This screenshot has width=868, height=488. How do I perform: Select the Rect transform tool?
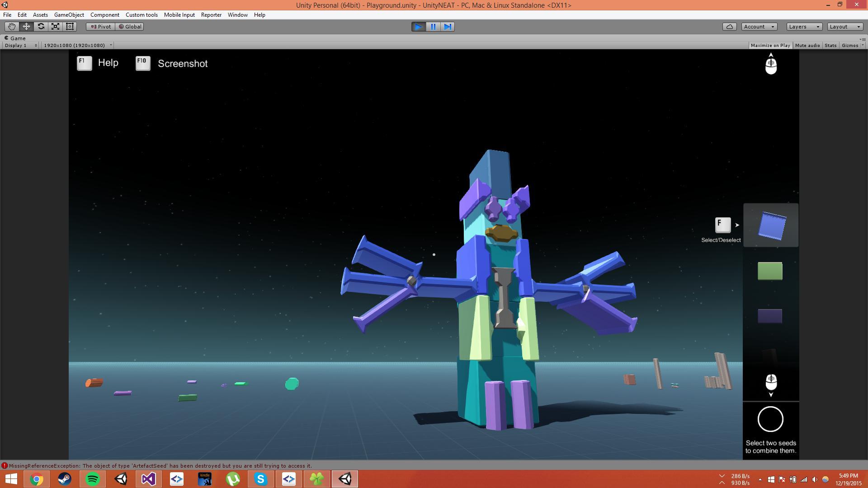coord(70,27)
